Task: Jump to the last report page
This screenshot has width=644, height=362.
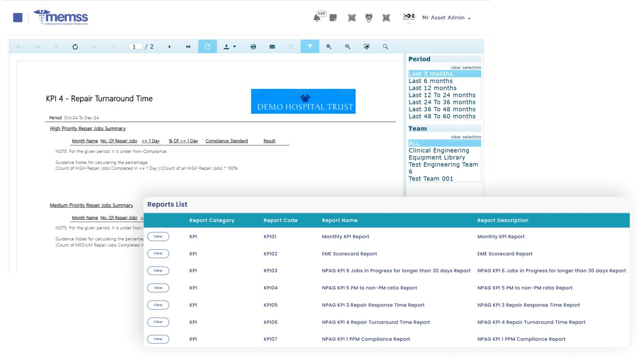Action: [x=188, y=47]
